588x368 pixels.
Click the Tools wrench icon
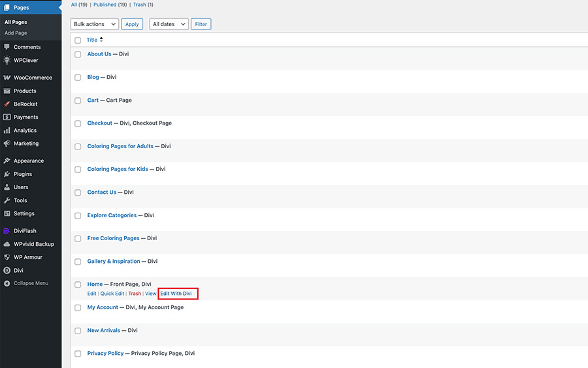click(x=7, y=200)
